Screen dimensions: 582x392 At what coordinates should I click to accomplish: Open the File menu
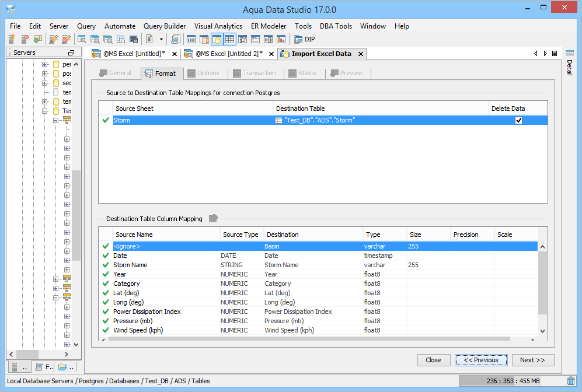(x=15, y=26)
